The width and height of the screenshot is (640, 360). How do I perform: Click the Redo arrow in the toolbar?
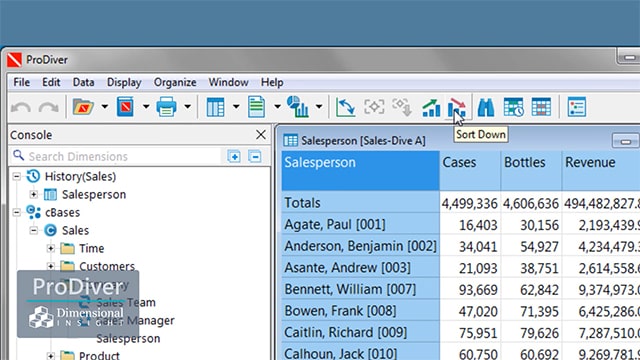coord(49,107)
